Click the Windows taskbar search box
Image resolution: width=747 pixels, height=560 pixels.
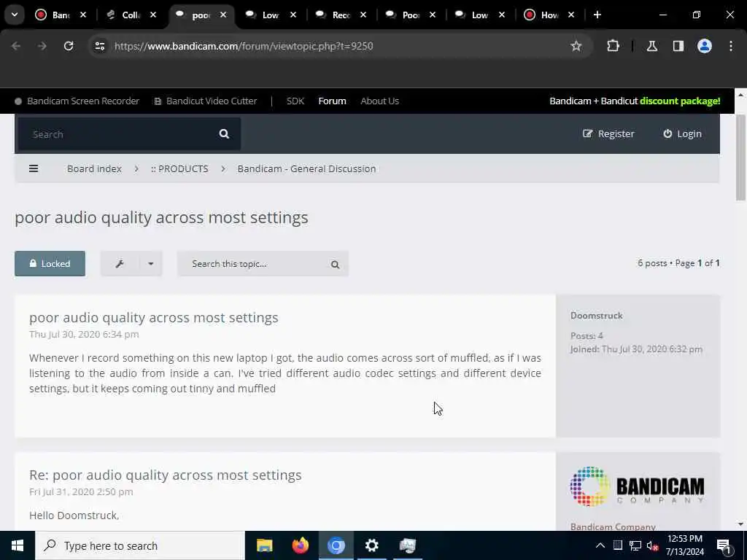click(140, 545)
